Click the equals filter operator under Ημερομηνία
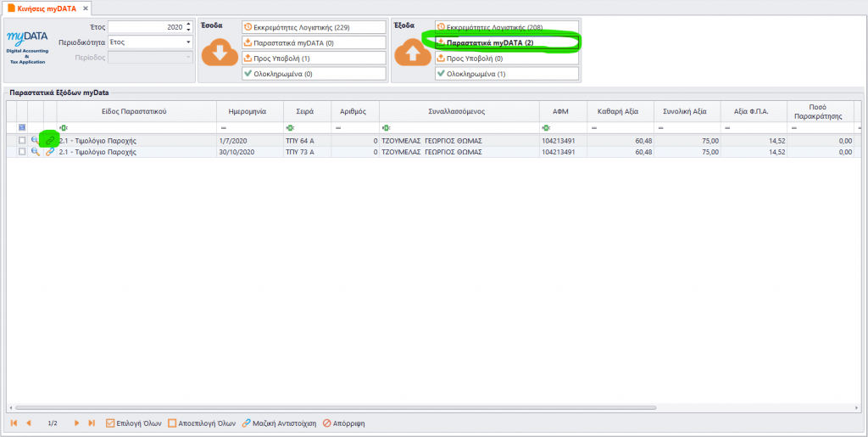This screenshot has width=868, height=437. click(223, 128)
